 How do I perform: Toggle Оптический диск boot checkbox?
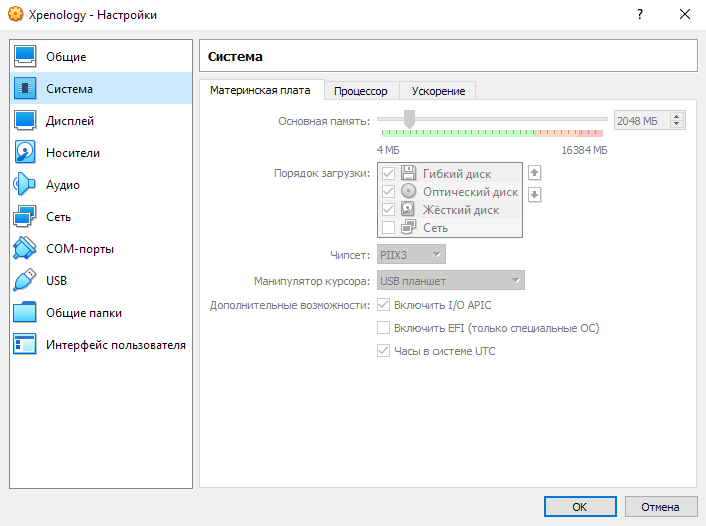[388, 191]
